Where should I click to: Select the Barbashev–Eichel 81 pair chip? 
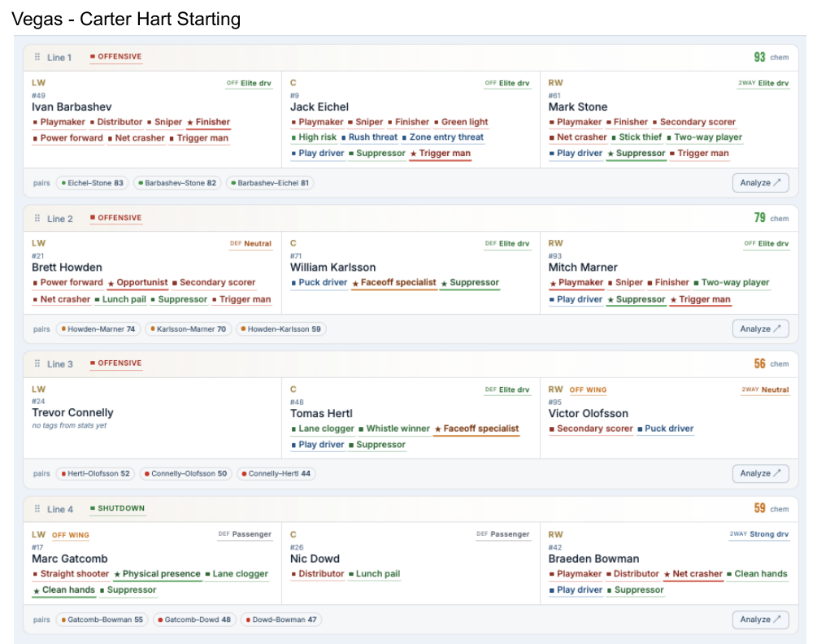270,183
